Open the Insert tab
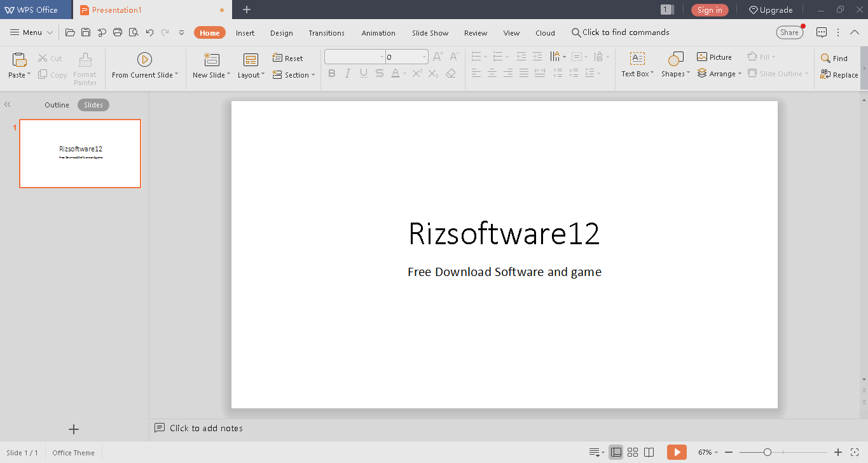868x463 pixels. (245, 33)
